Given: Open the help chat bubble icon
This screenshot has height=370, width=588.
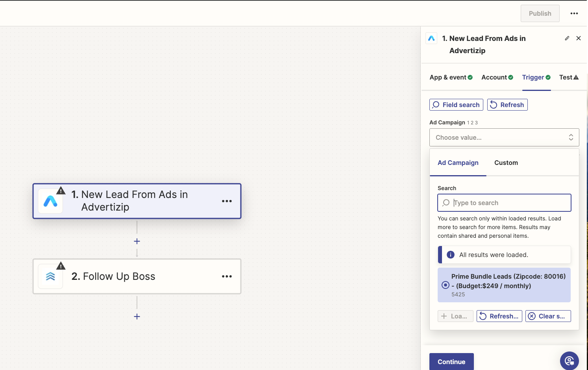Looking at the screenshot, I should point(569,361).
